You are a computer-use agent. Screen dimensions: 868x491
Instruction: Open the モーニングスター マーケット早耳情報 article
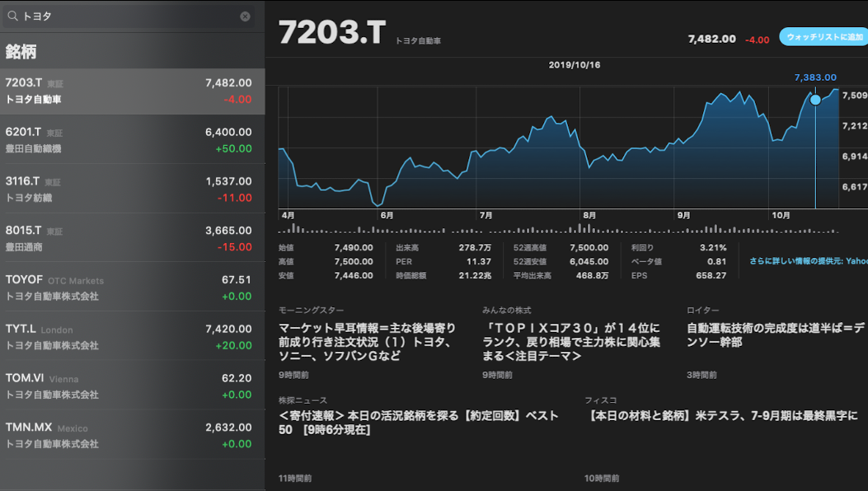pos(368,342)
